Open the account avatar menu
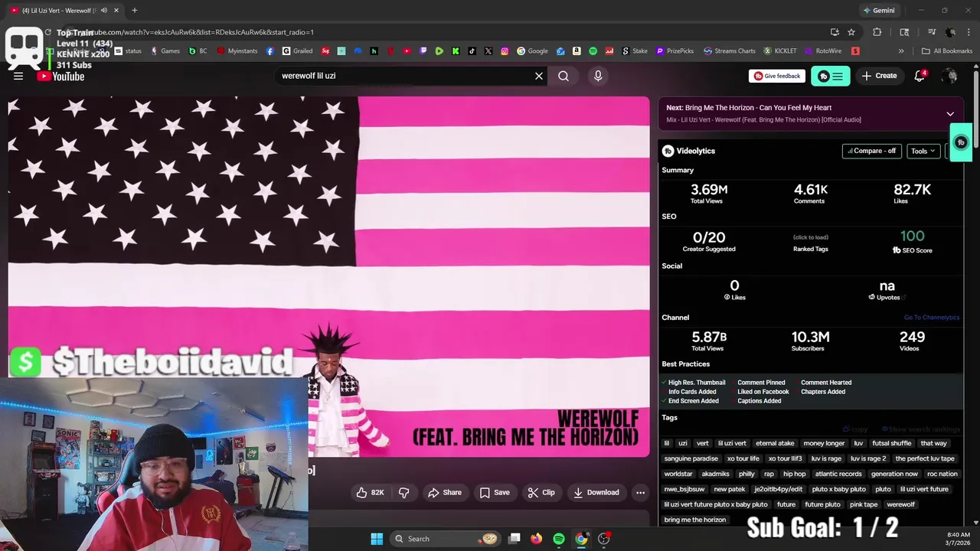This screenshot has width=980, height=551. [949, 76]
